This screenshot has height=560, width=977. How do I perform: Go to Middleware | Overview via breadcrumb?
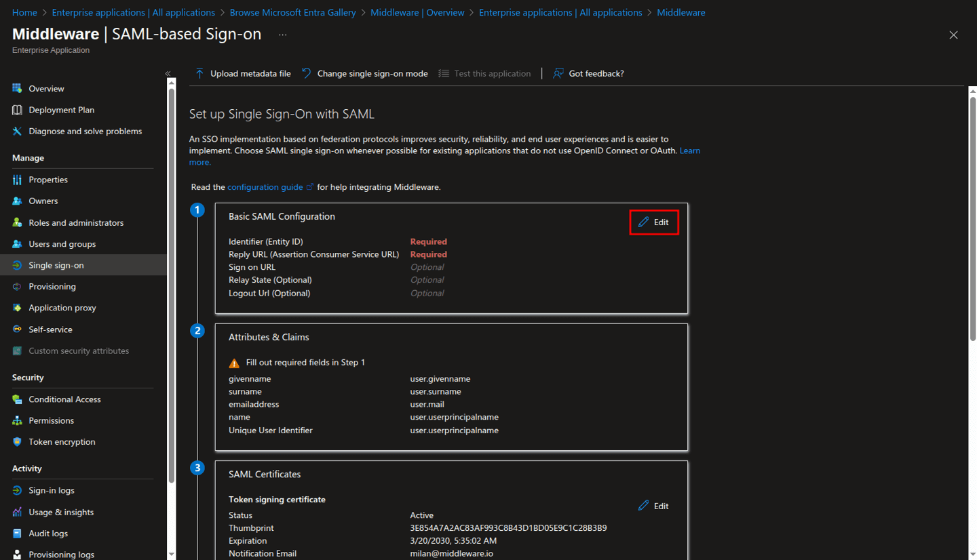point(417,12)
